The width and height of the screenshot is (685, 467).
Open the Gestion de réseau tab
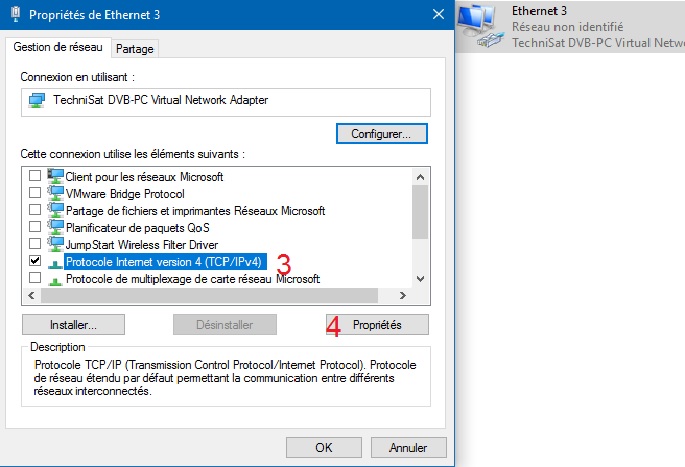point(58,47)
